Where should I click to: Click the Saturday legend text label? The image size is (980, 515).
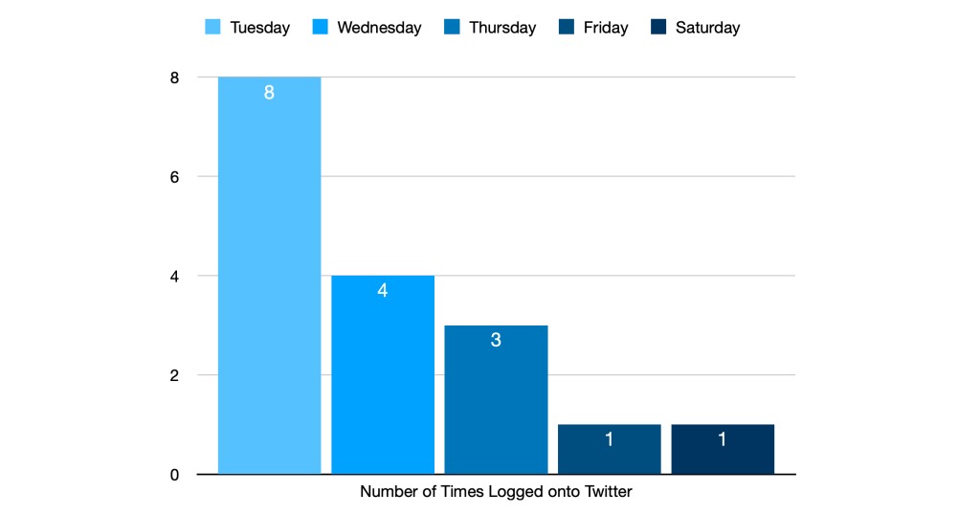coord(707,28)
